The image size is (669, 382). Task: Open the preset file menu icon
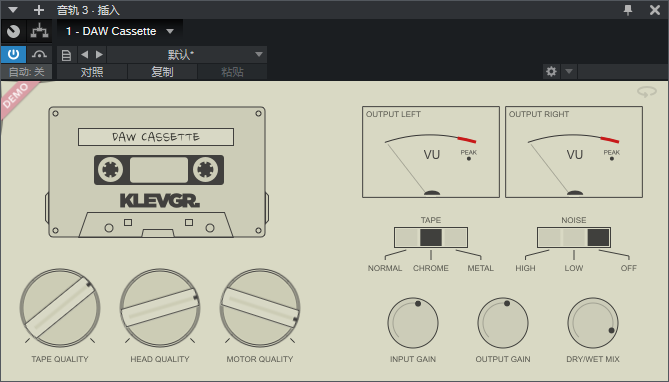pyautogui.click(x=66, y=55)
